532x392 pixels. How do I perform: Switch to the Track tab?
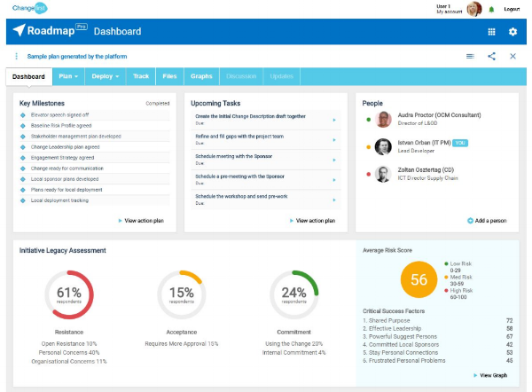pyautogui.click(x=140, y=76)
